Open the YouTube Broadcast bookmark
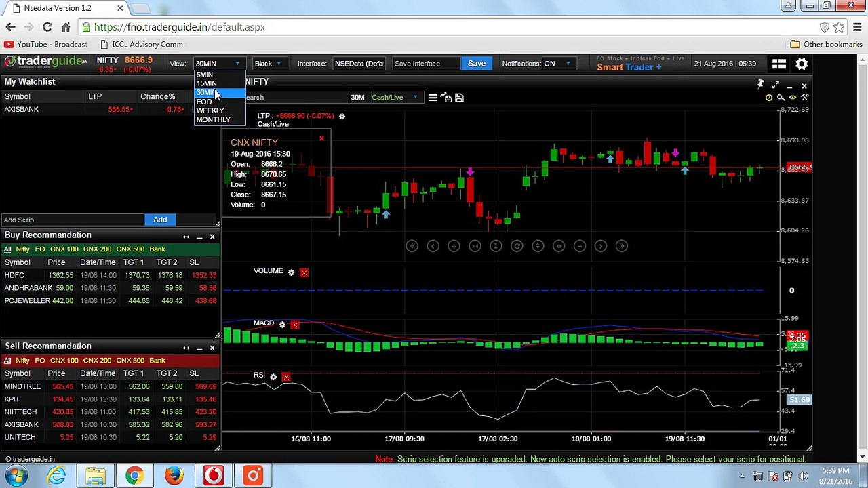 45,45
